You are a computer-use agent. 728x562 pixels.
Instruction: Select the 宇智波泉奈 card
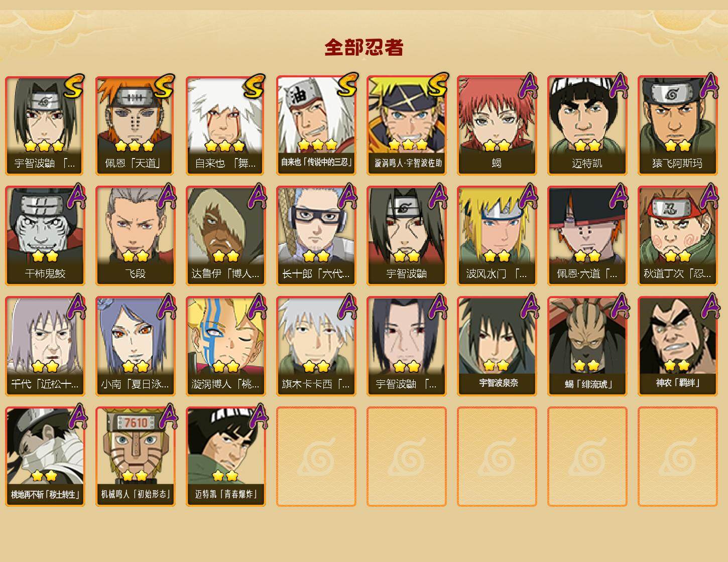coord(497,346)
